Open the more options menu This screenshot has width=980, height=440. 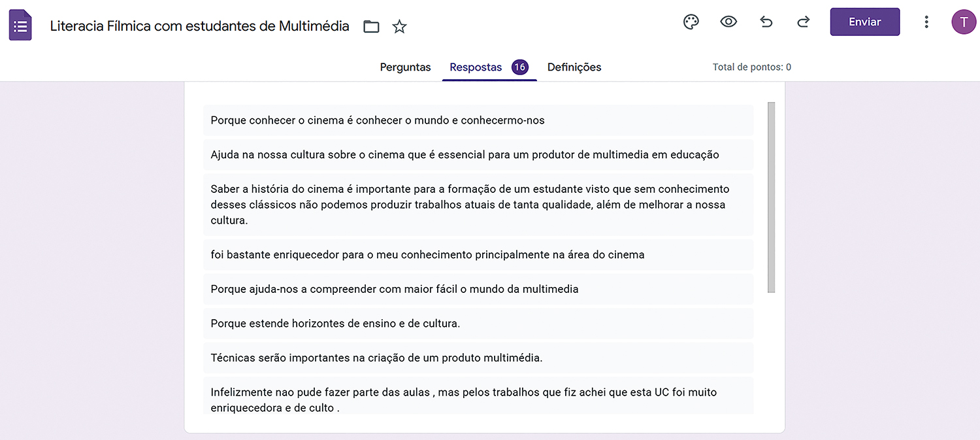[926, 22]
